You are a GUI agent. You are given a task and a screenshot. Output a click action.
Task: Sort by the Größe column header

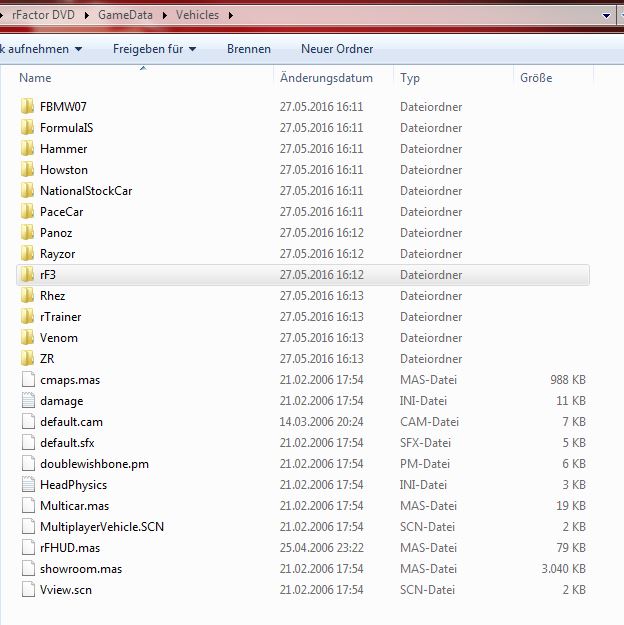pyautogui.click(x=536, y=78)
